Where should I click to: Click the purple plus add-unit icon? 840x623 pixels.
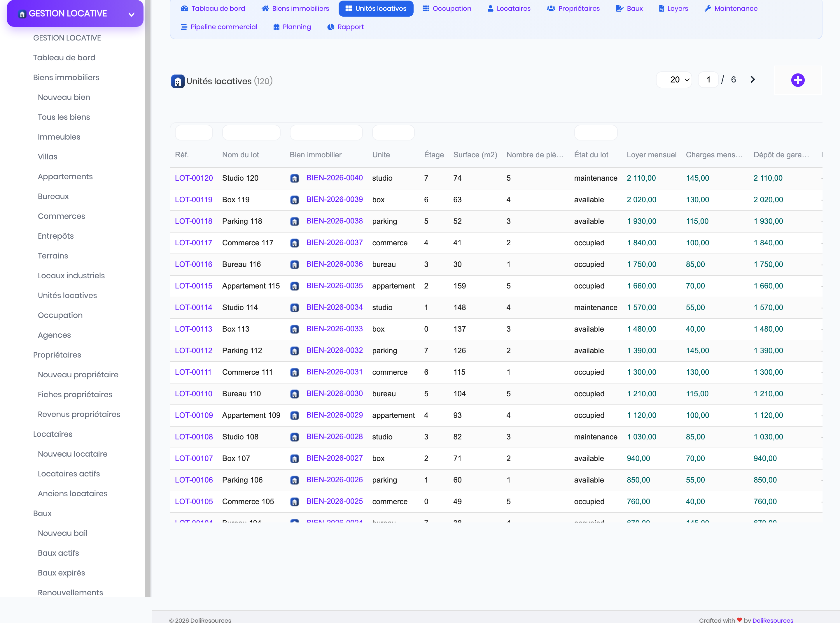(798, 80)
